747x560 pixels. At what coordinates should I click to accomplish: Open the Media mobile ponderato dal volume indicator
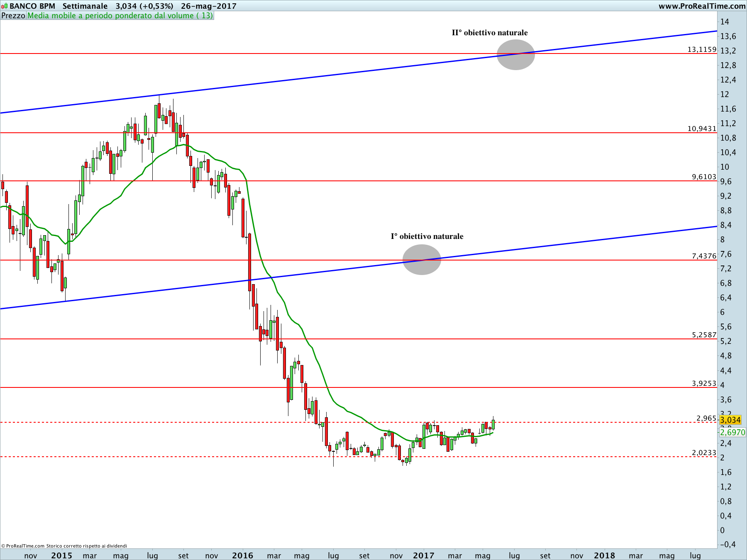120,16
